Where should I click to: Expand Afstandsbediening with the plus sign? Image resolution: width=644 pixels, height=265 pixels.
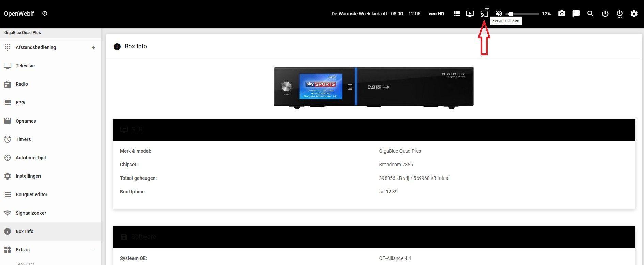93,48
